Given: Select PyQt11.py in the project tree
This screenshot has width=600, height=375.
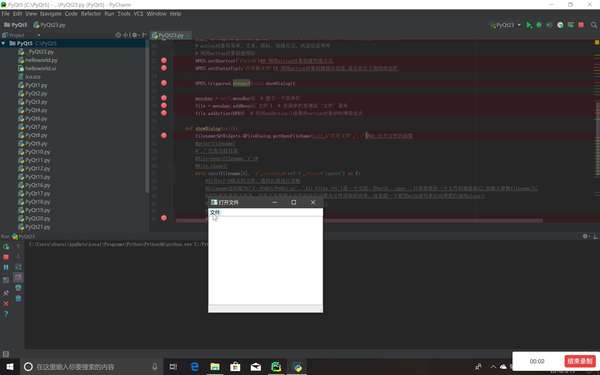Looking at the screenshot, I should [38, 160].
